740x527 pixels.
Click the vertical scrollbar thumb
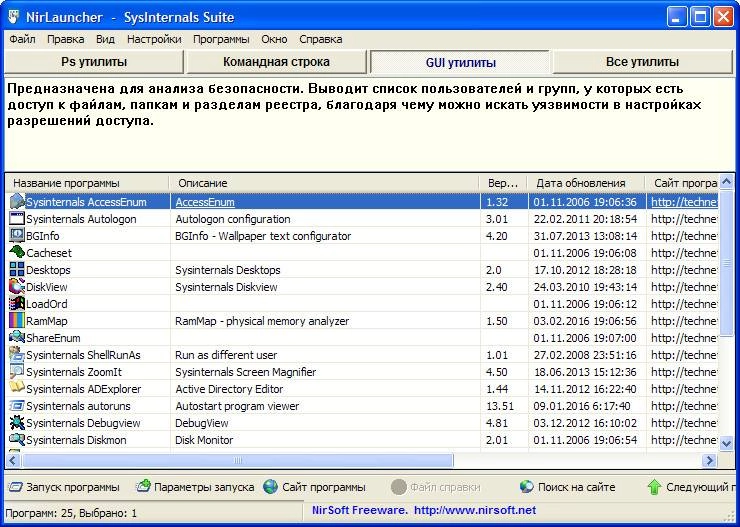pos(726,262)
